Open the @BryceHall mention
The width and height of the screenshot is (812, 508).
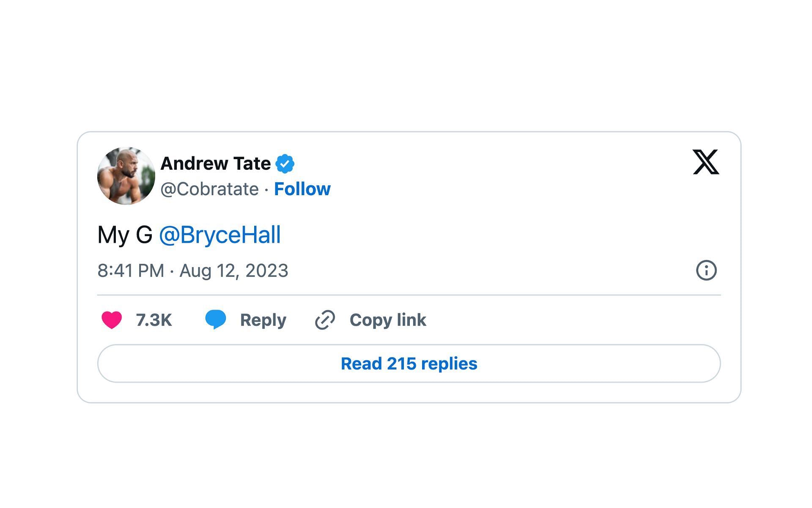point(219,235)
